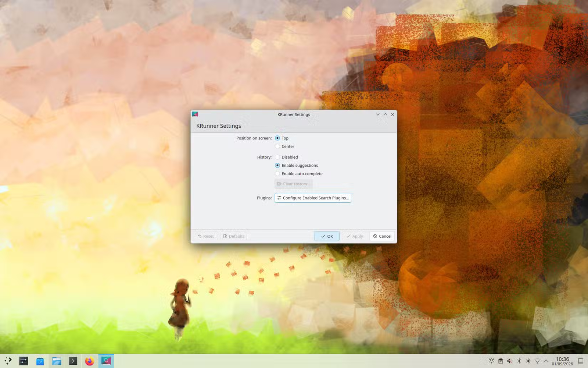
Task: Select Top position on screen
Action: pos(282,138)
